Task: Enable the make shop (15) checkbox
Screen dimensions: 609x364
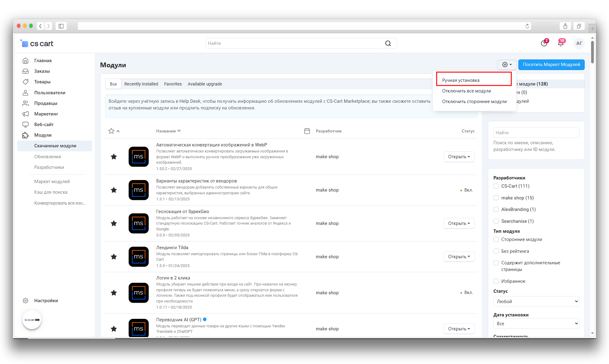Action: pyautogui.click(x=496, y=198)
